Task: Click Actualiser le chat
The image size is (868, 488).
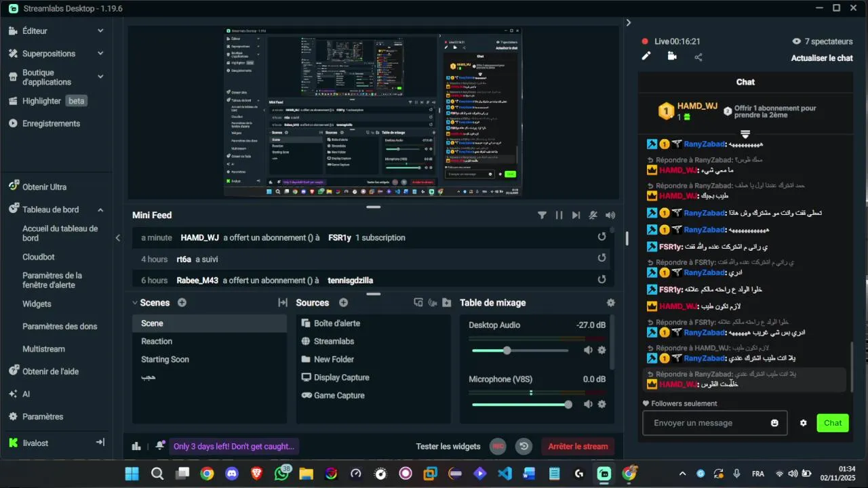Action: (822, 58)
